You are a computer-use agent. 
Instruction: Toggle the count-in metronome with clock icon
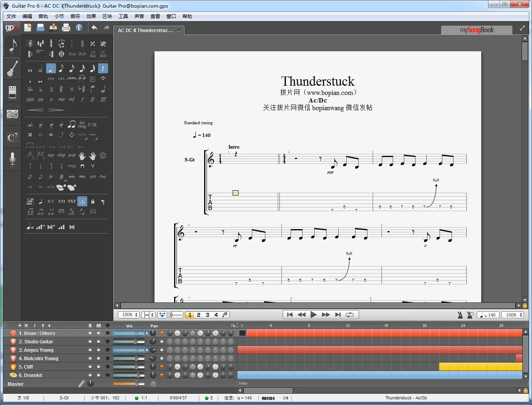point(470,315)
